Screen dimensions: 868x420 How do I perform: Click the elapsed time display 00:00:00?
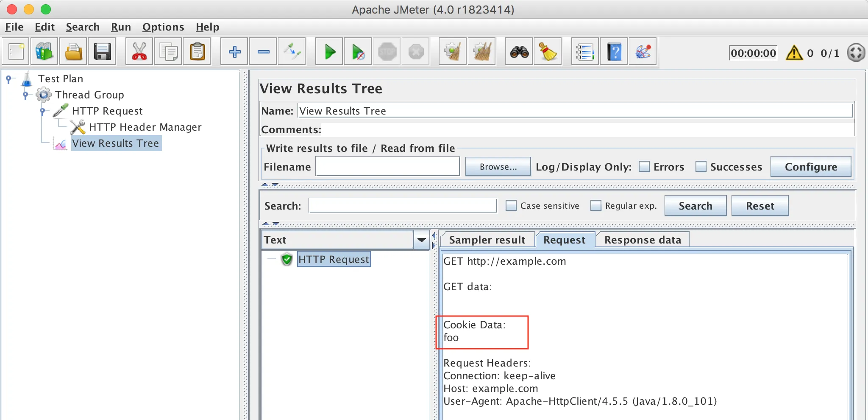coord(753,53)
